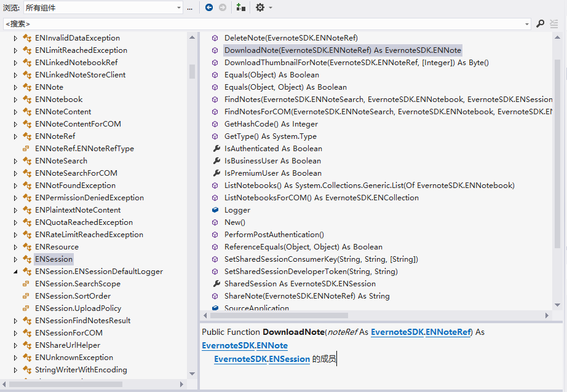
Task: Expand the ENSessionFindNotesResult node
Action: coord(15,321)
